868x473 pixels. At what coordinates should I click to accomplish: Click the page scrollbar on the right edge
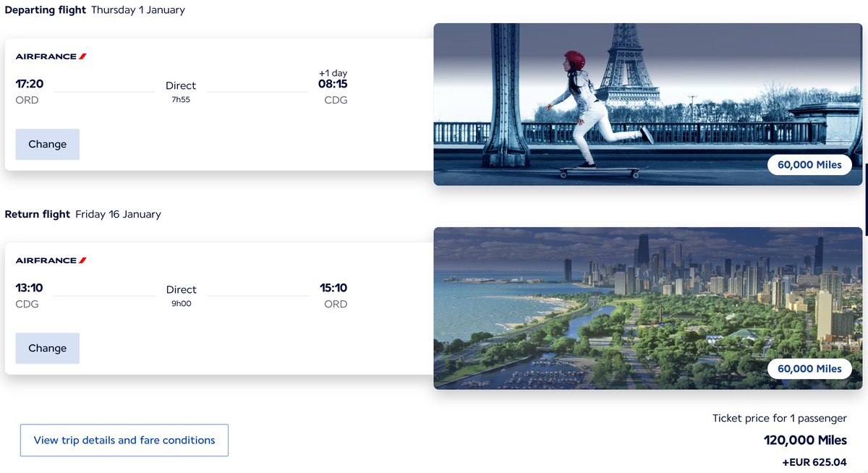click(866, 200)
